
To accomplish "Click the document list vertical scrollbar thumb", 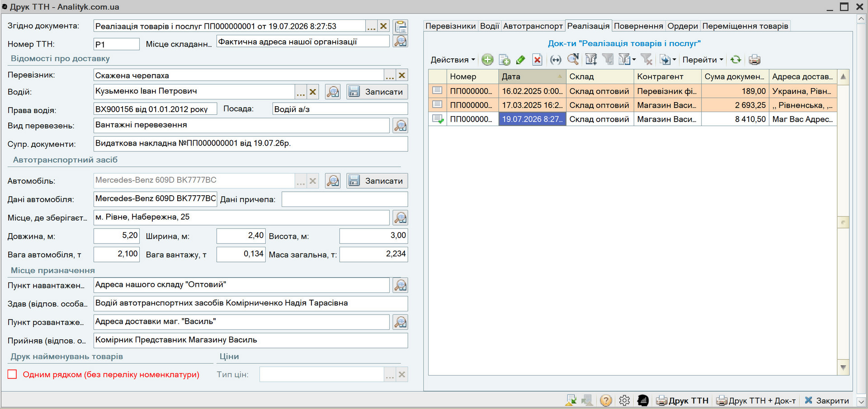I will tap(843, 222).
